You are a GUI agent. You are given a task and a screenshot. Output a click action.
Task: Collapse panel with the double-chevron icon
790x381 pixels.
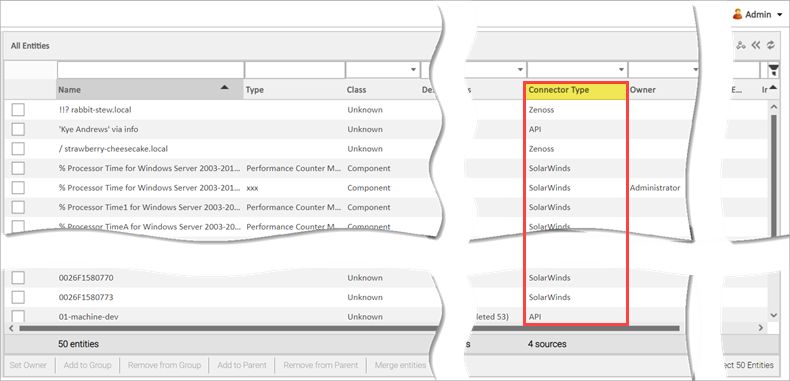(x=755, y=45)
